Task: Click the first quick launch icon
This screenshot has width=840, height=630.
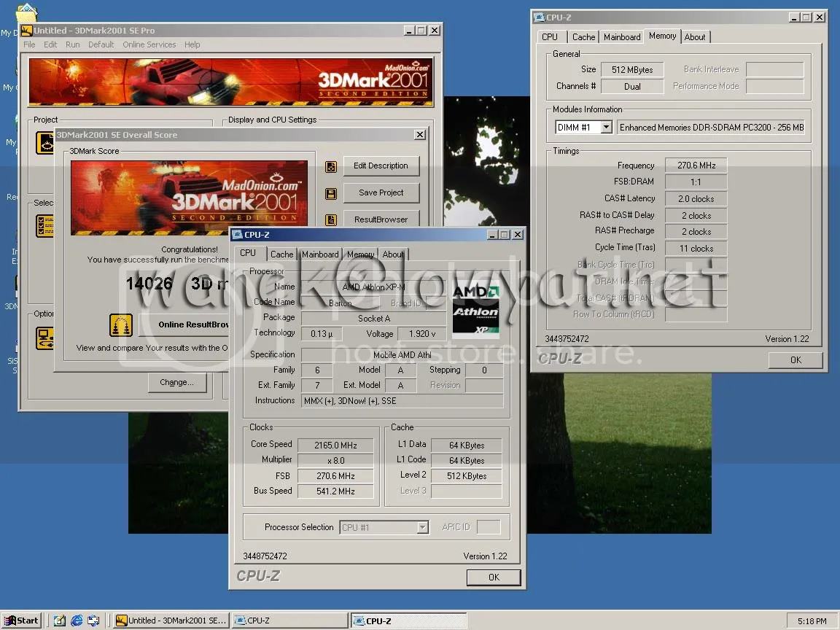Action: [x=60, y=621]
